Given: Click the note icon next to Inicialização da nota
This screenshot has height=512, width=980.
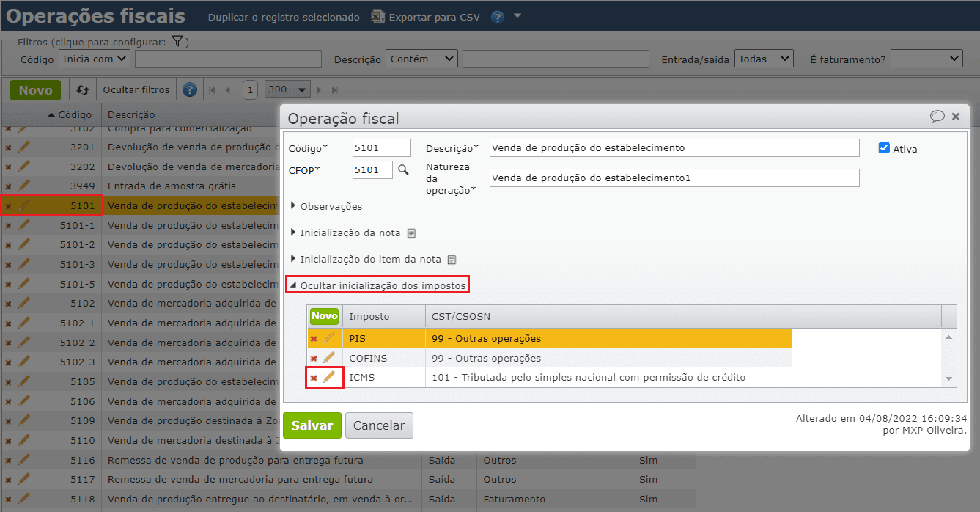Looking at the screenshot, I should tap(411, 233).
